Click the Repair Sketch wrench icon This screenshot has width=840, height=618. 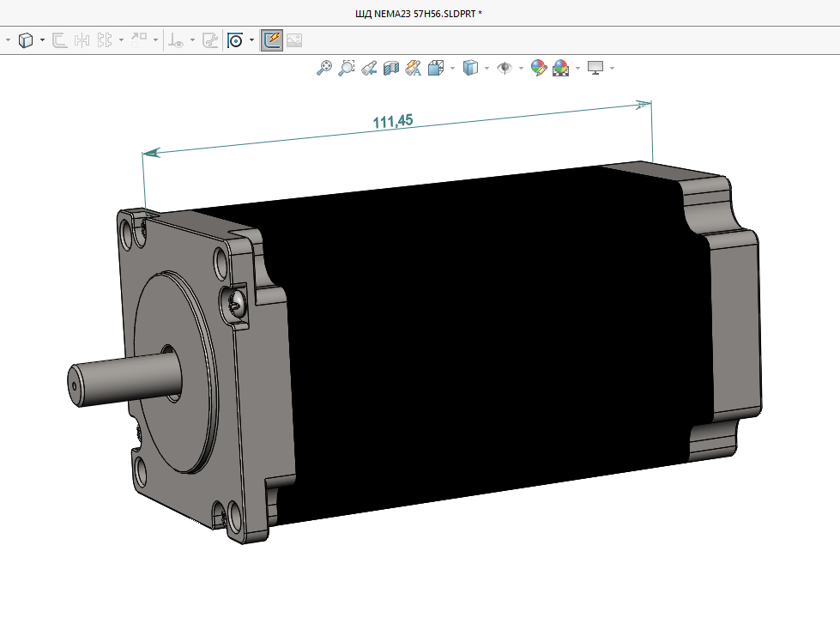(x=209, y=39)
